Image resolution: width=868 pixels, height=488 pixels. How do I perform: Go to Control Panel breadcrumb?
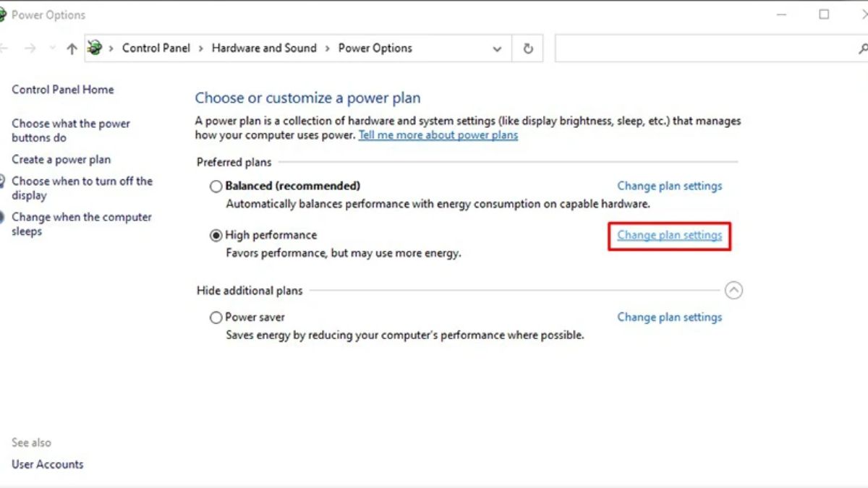click(156, 48)
